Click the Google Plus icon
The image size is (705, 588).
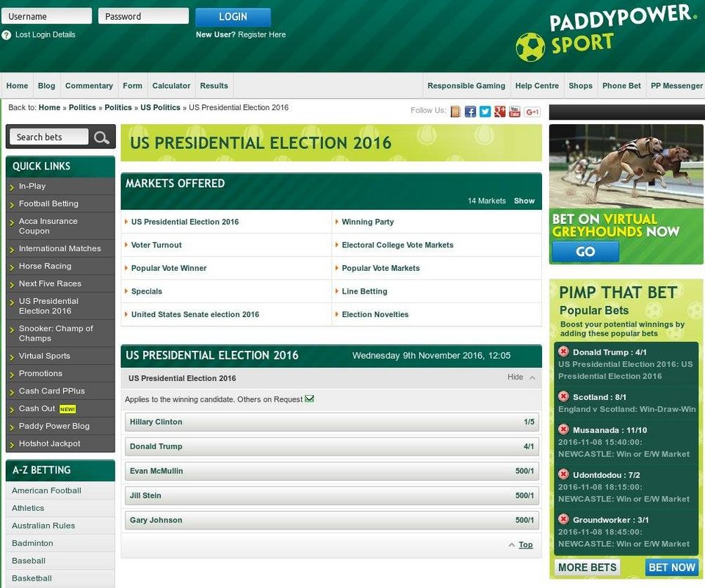[500, 112]
